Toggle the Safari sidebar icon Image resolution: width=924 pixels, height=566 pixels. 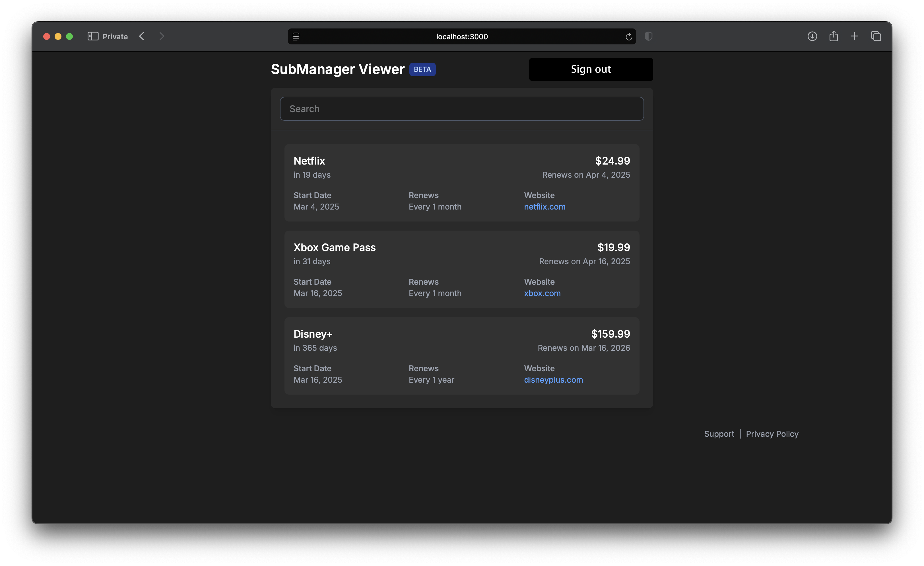click(x=93, y=36)
